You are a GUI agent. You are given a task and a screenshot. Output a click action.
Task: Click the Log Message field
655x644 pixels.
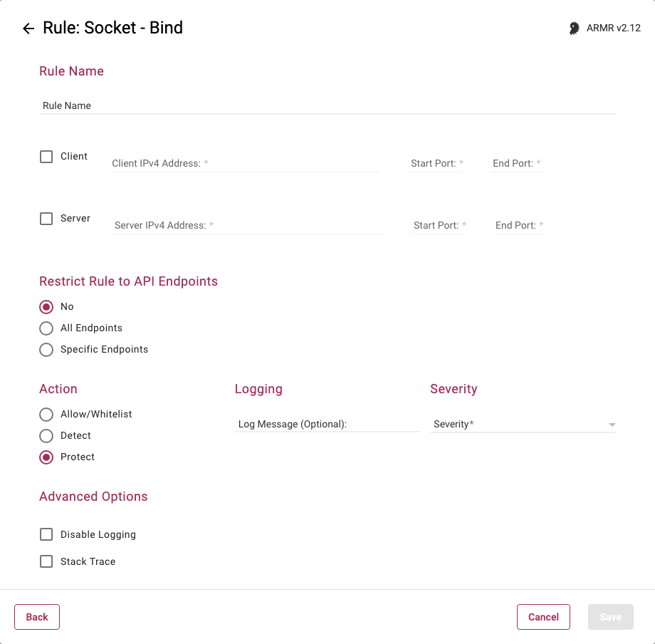[327, 425]
